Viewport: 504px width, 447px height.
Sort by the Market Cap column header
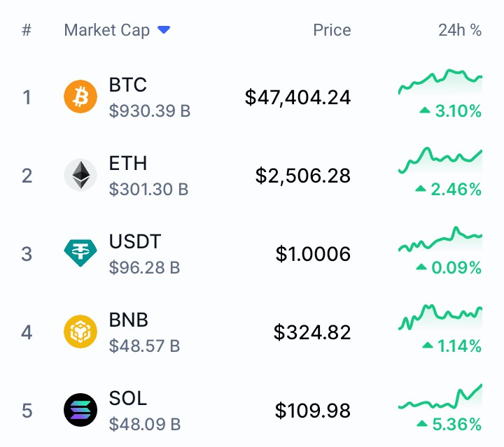pos(107,31)
